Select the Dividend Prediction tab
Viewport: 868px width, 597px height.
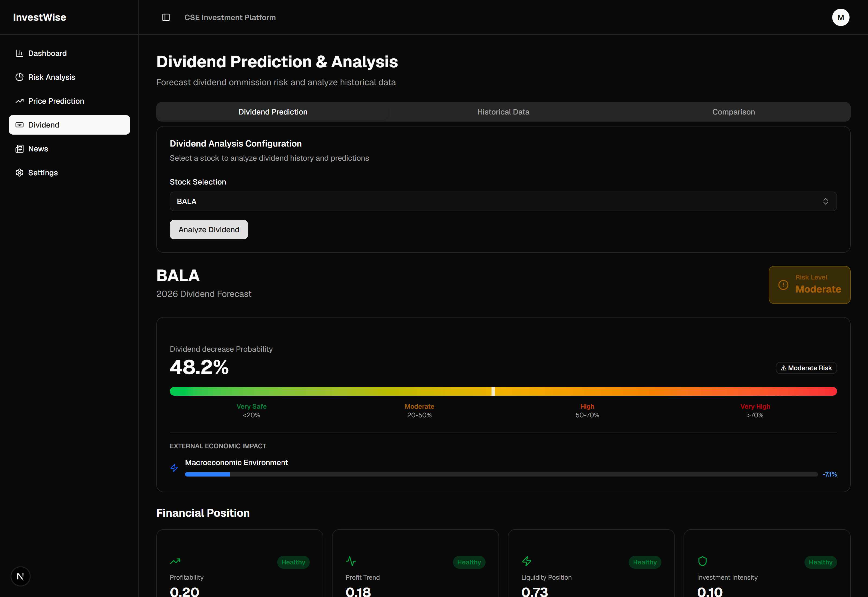(x=273, y=112)
